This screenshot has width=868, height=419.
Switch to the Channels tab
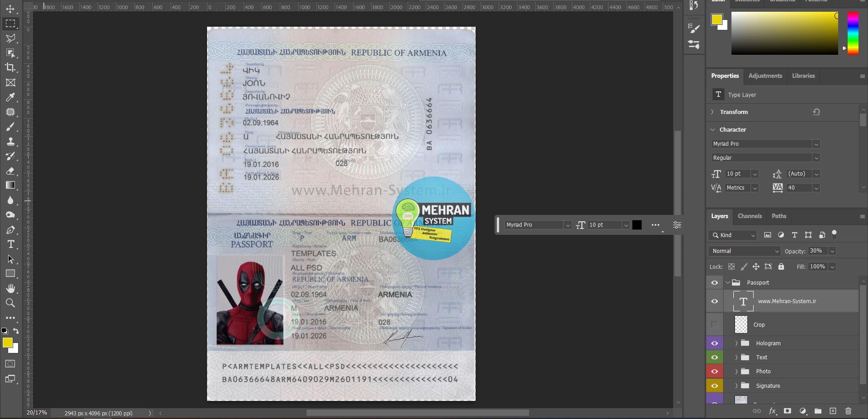pyautogui.click(x=750, y=216)
